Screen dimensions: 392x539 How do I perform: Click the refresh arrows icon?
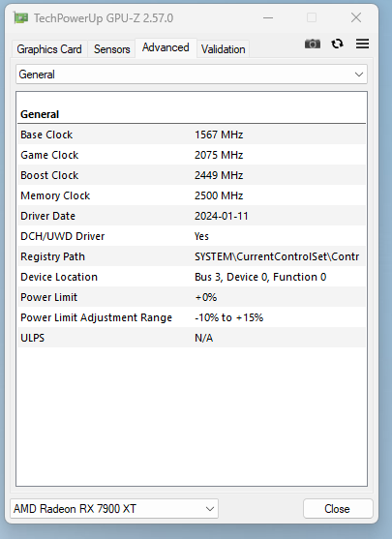(x=337, y=44)
